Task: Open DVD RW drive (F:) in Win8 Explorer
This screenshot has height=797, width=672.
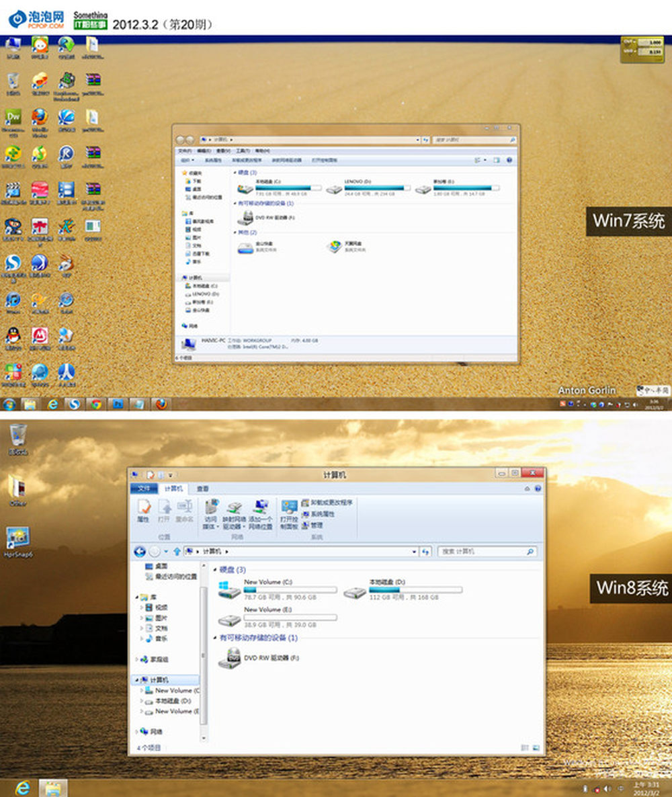Action: [259, 658]
